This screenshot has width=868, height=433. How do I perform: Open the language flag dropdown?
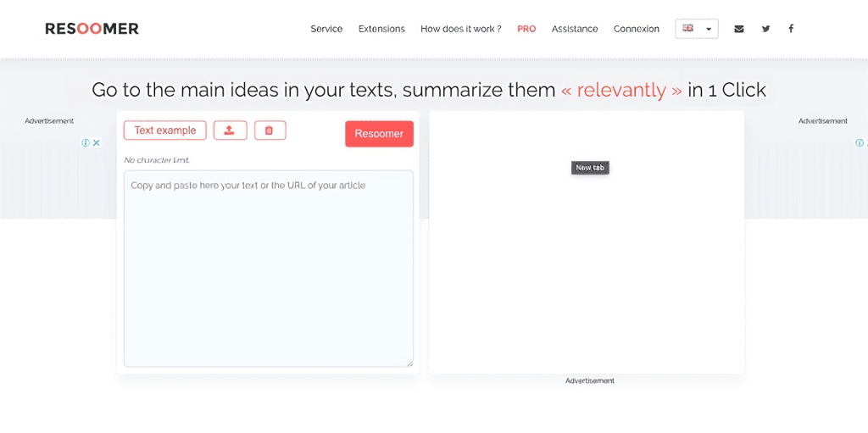tap(697, 29)
